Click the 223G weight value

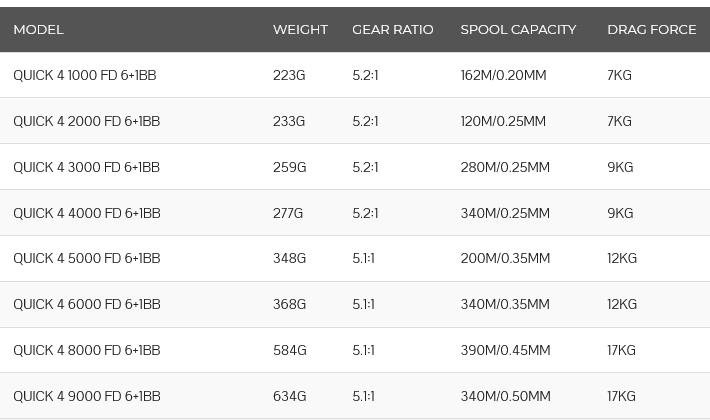point(289,76)
